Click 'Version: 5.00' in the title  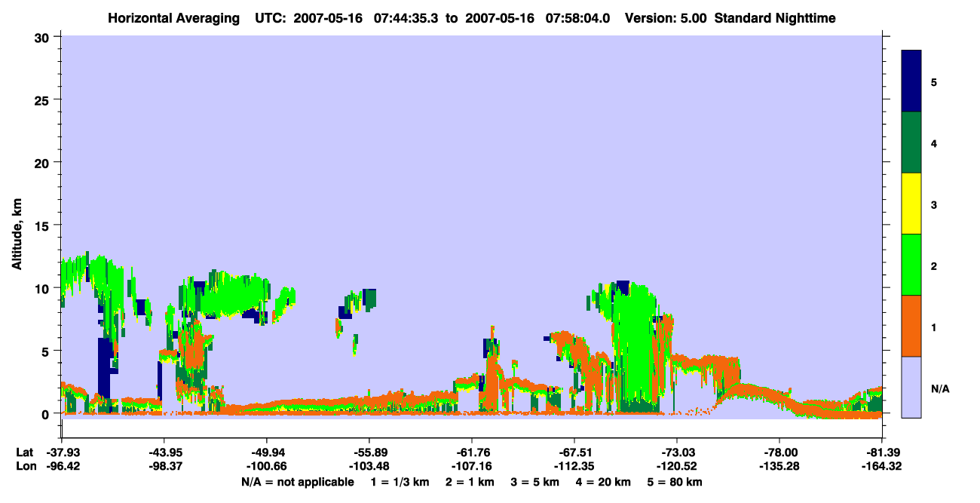666,17
